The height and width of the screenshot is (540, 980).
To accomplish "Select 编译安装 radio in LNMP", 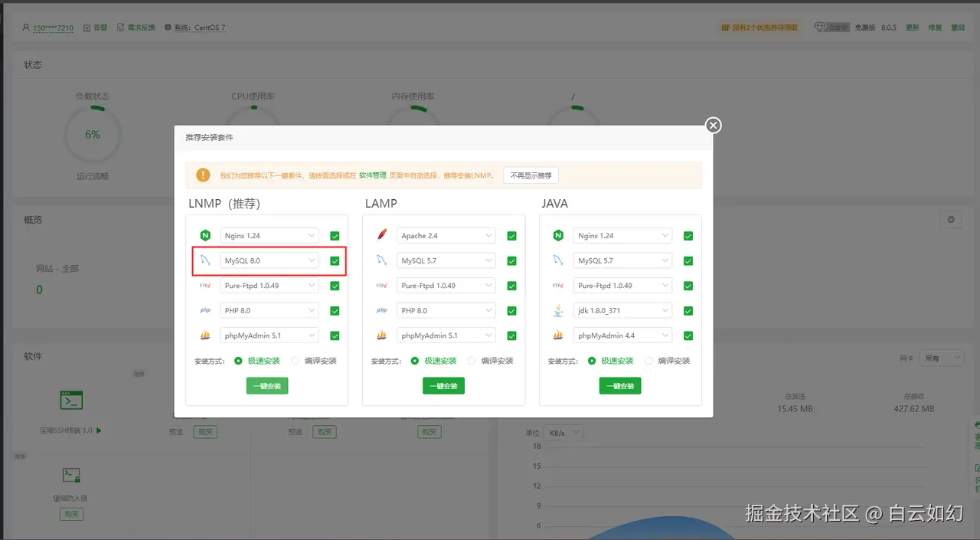I will (x=296, y=361).
